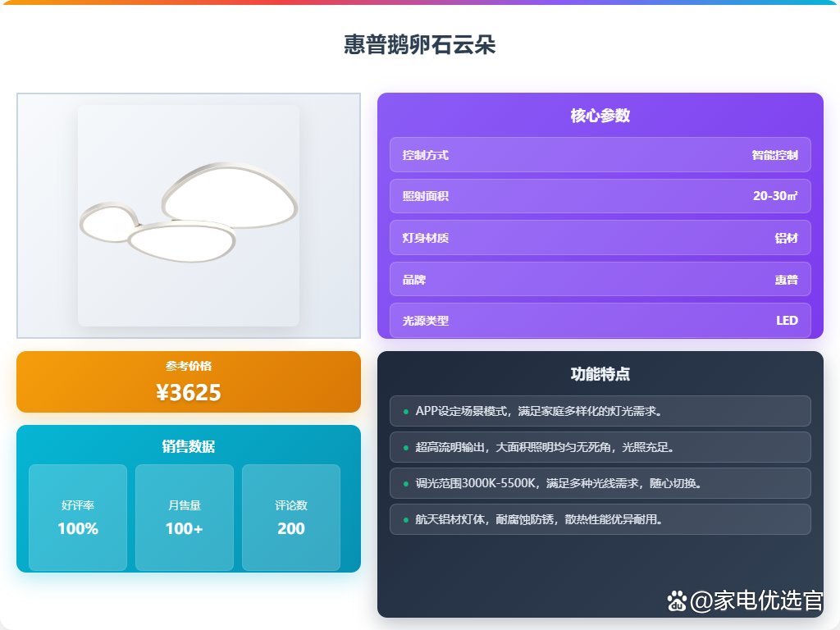Select the 评论数 200 card
The height and width of the screenshot is (630, 840).
click(291, 518)
